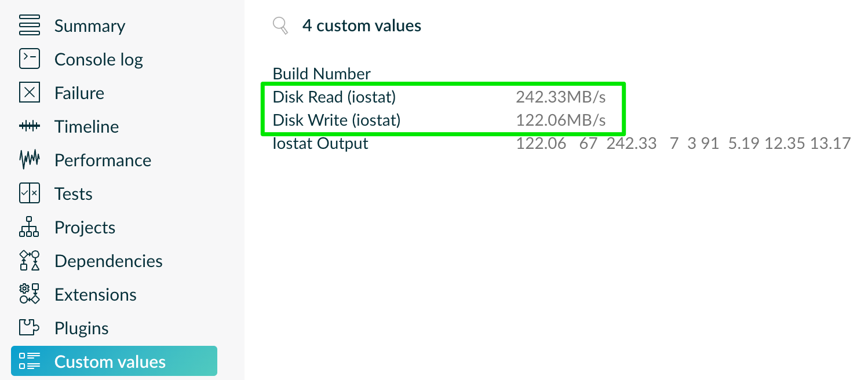This screenshot has width=868, height=380.
Task: Select the Dependencies shapes icon
Action: coord(29,261)
